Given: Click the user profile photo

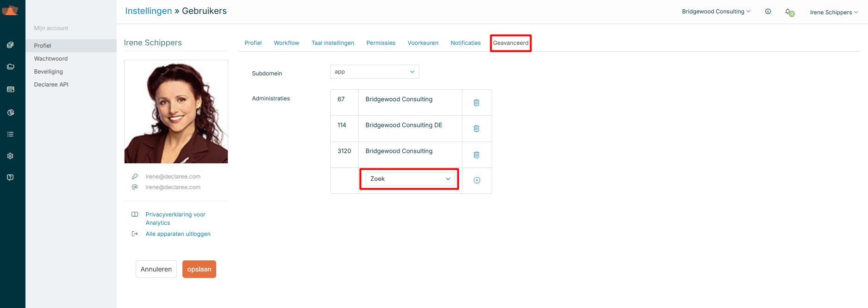Looking at the screenshot, I should click(x=176, y=111).
